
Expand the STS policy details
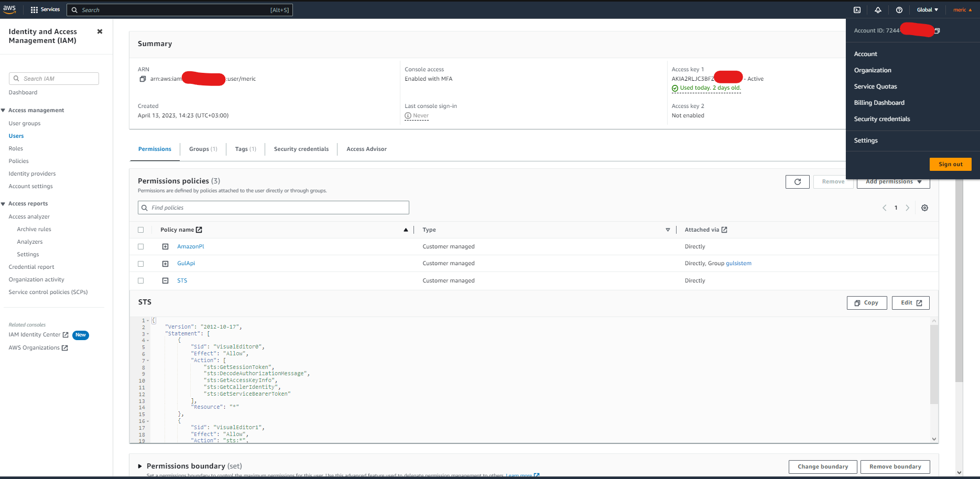click(x=165, y=280)
